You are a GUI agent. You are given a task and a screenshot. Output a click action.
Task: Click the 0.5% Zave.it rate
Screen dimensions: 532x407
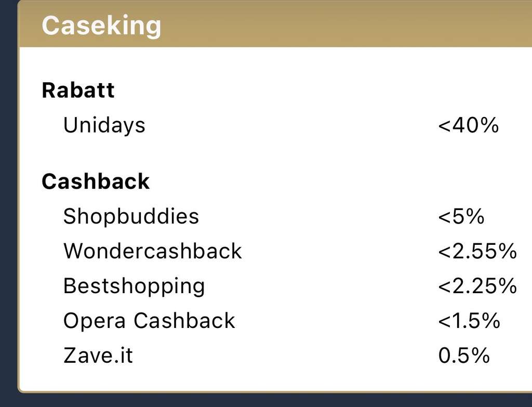[x=464, y=356]
